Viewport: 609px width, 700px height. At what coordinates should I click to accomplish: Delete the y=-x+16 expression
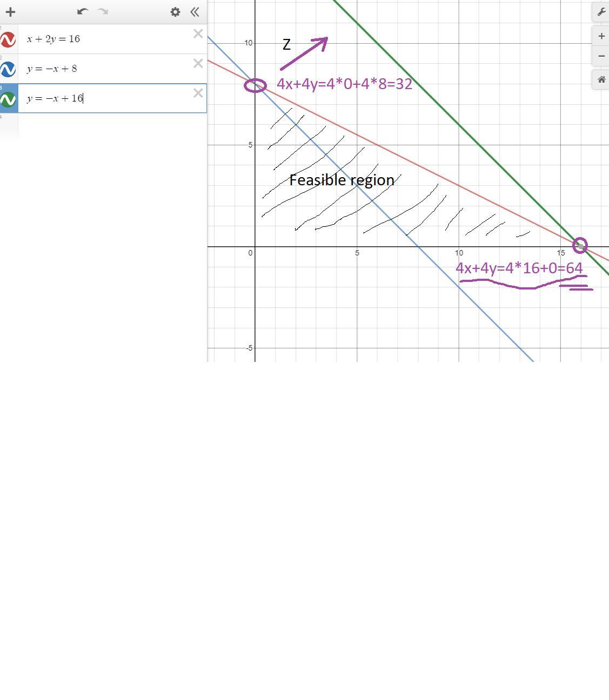coord(198,93)
